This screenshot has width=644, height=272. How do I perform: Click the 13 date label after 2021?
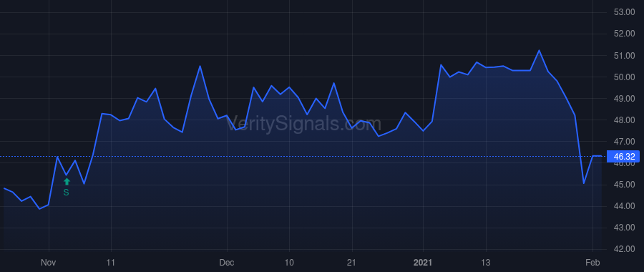(x=486, y=262)
